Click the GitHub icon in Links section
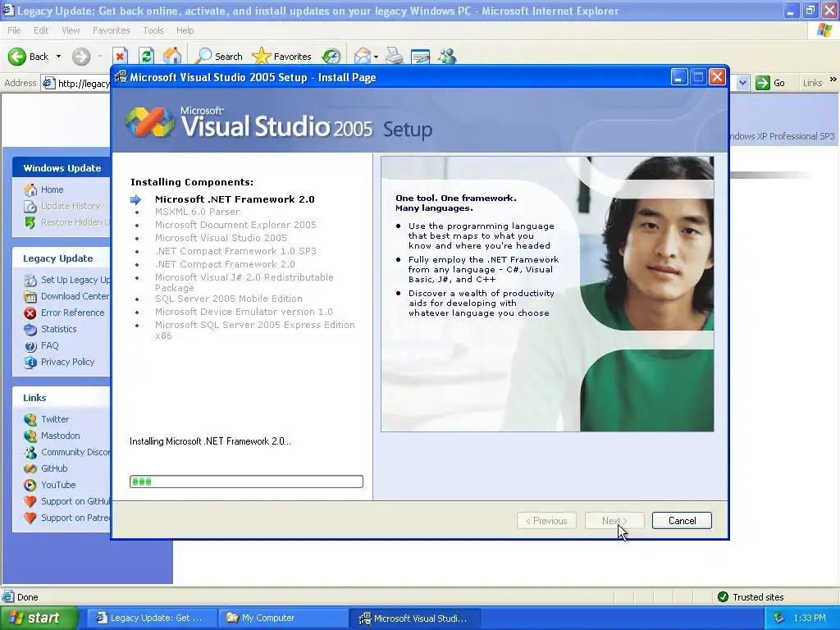This screenshot has height=630, width=840. pyautogui.click(x=30, y=468)
